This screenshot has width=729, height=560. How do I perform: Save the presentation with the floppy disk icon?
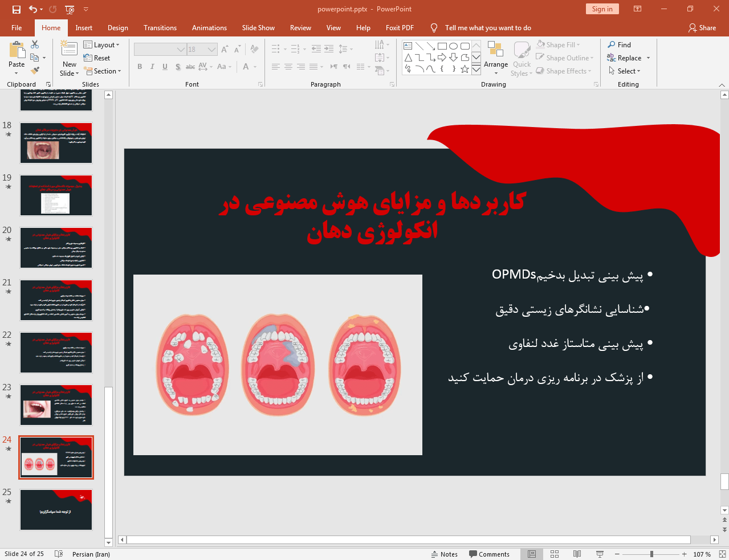click(x=17, y=9)
